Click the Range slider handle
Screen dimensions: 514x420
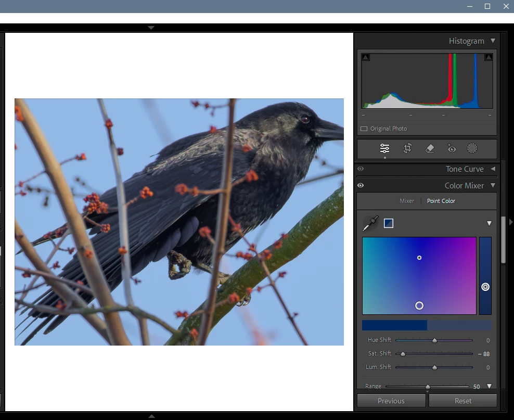pyautogui.click(x=428, y=387)
